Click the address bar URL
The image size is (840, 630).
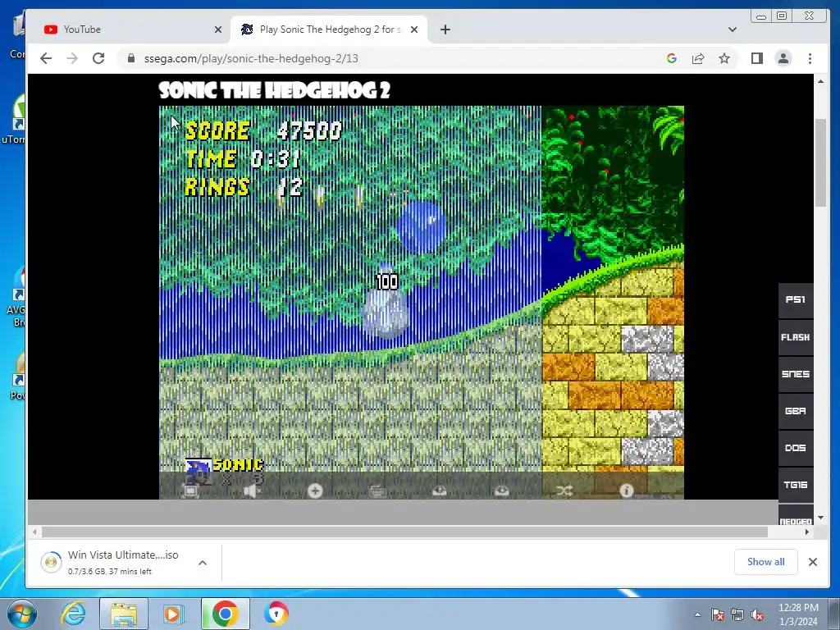click(x=251, y=58)
